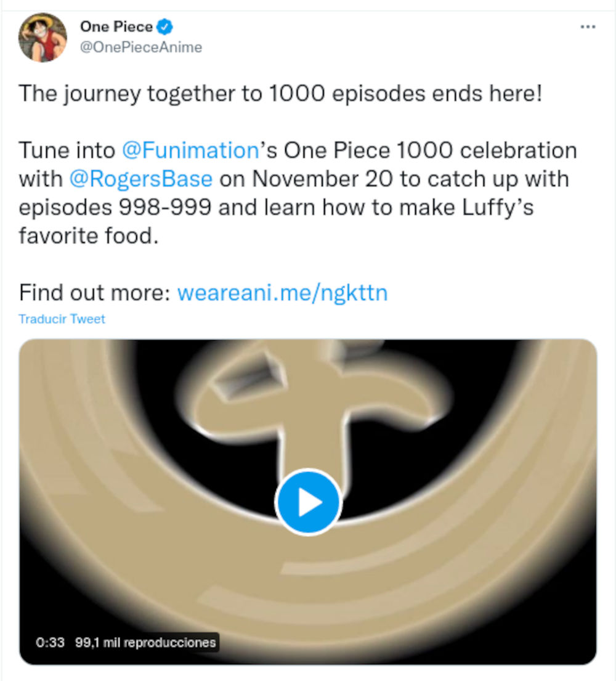The height and width of the screenshot is (681, 616).
Task: Visit the @Funimation mention
Action: pyautogui.click(x=190, y=150)
